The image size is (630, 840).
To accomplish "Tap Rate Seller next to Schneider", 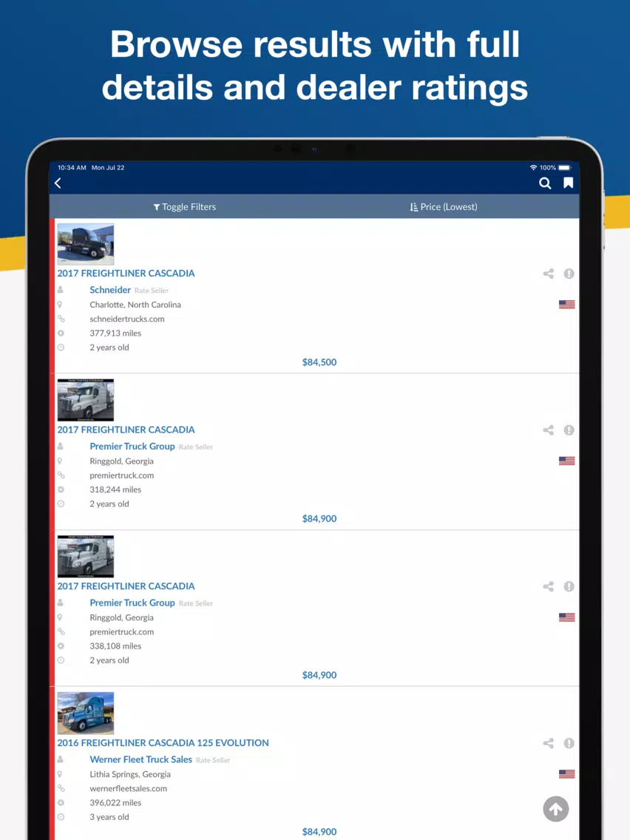I will 152,291.
